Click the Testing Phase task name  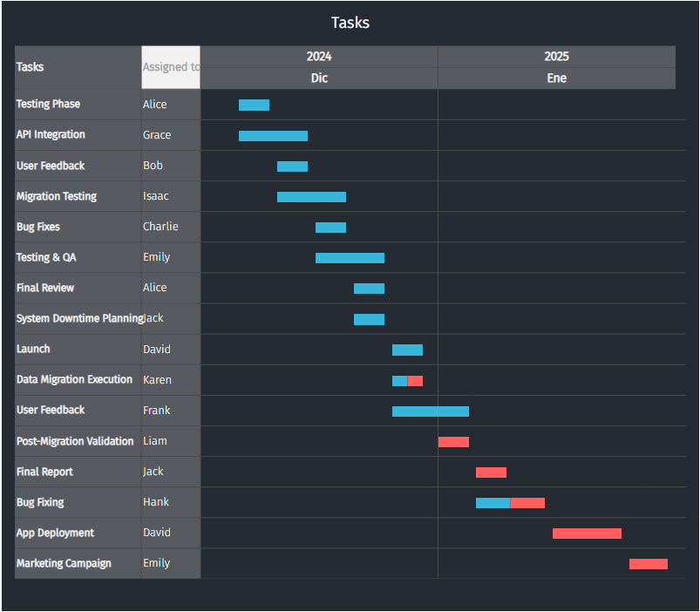[x=48, y=104]
